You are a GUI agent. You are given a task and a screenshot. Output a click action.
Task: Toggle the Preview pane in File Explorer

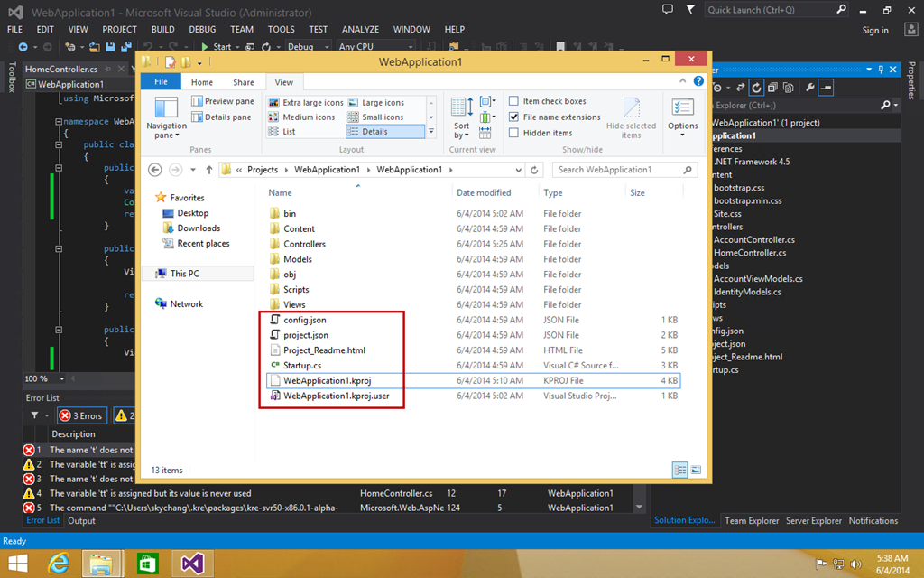[223, 101]
